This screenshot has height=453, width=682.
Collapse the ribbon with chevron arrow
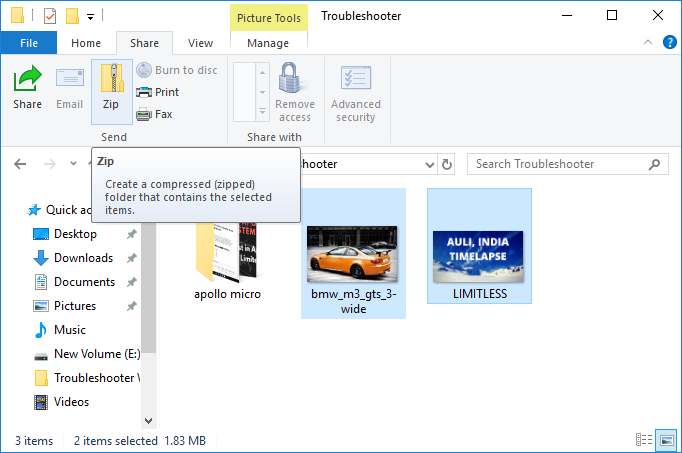tap(653, 43)
